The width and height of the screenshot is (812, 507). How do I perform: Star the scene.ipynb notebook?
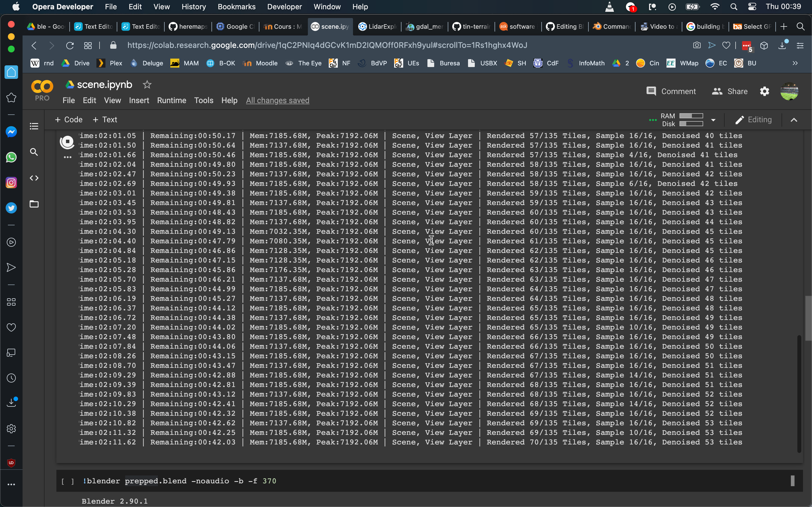pos(147,84)
